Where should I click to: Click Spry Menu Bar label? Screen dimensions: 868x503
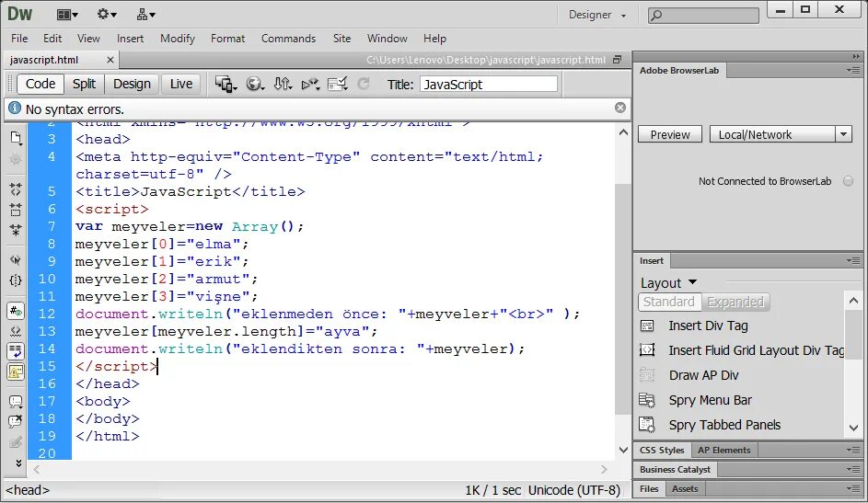(711, 400)
